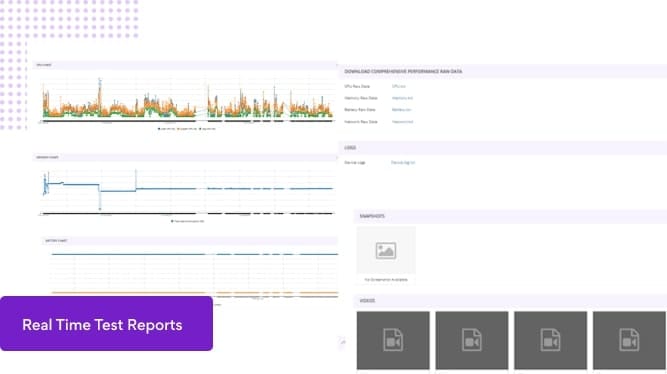
Task: Collapse the memory chart panel header
Action: pyautogui.click(x=185, y=157)
